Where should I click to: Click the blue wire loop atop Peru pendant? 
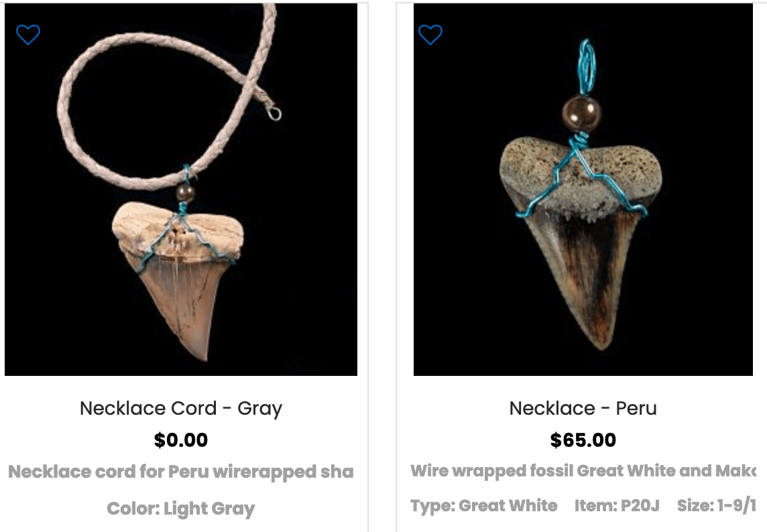click(587, 67)
